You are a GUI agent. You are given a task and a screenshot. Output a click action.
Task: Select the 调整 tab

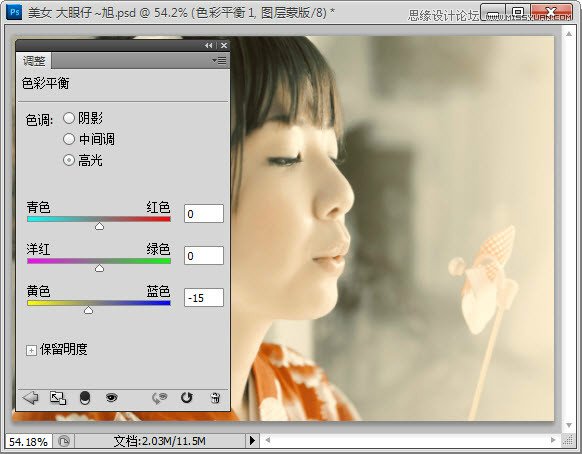(x=34, y=61)
